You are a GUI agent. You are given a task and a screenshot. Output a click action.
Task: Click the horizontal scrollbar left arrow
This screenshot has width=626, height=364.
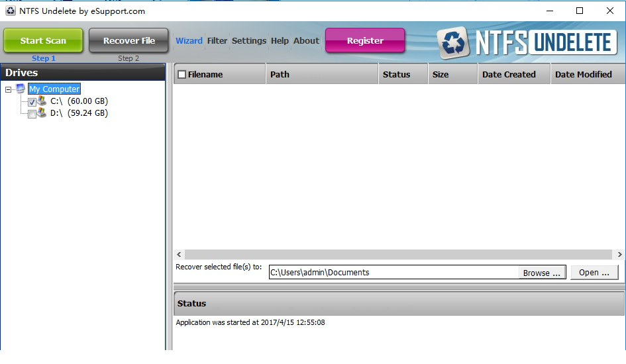click(x=179, y=254)
